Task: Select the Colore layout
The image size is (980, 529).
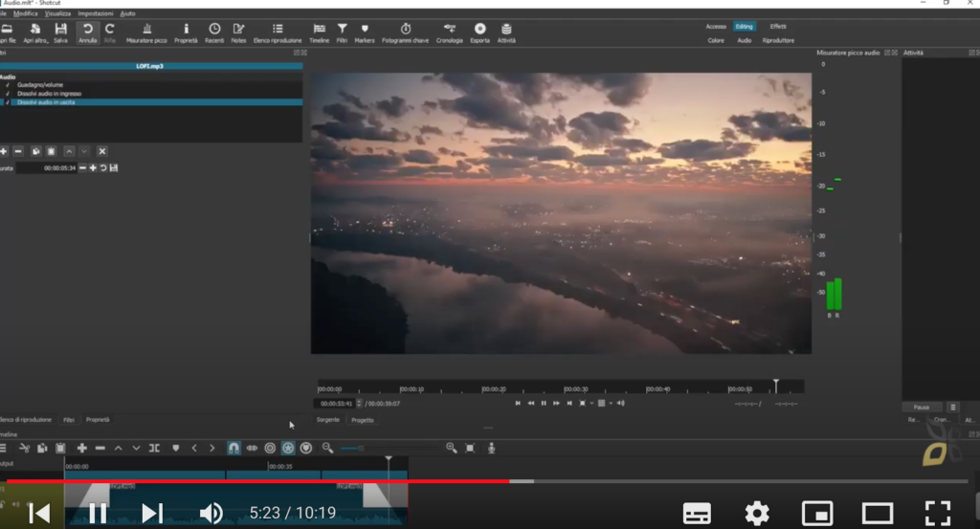Action: point(716,40)
